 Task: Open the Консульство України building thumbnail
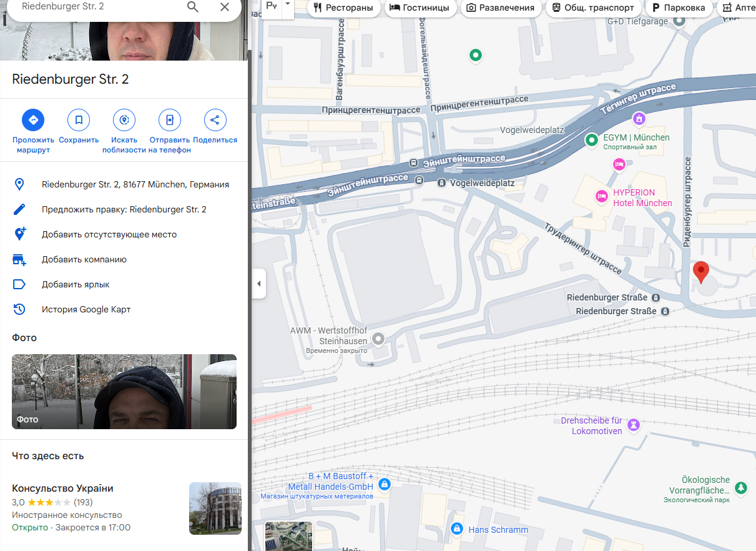[x=215, y=509]
